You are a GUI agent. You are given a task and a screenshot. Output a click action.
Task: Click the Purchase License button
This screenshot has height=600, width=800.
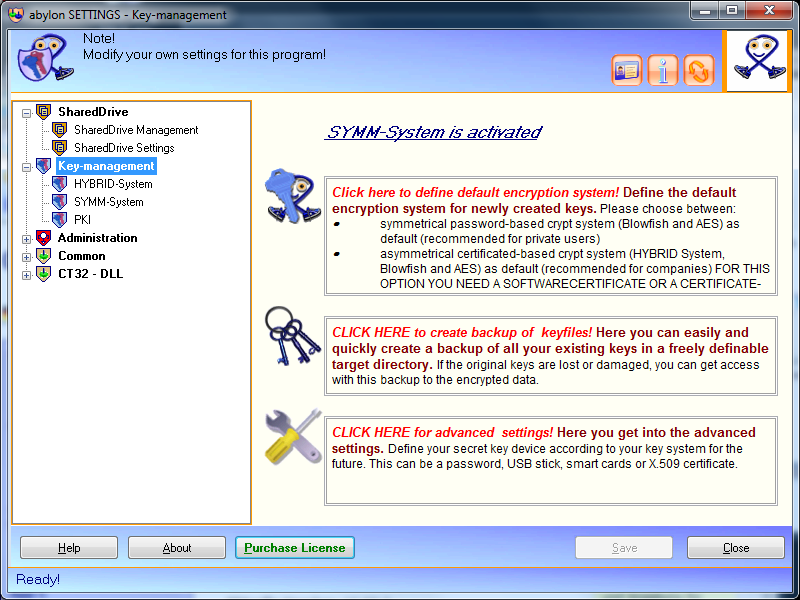click(295, 547)
